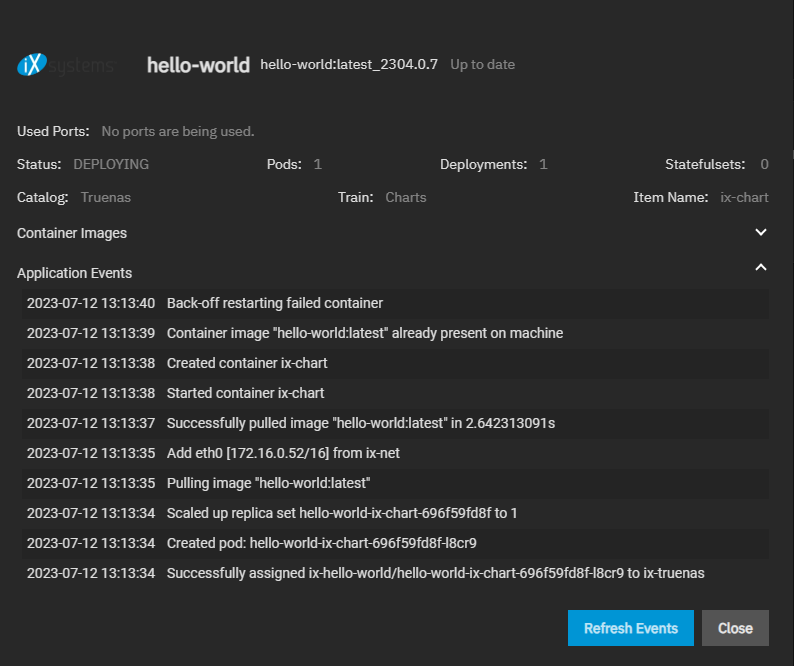Select the Scaled up replica set event

395,513
